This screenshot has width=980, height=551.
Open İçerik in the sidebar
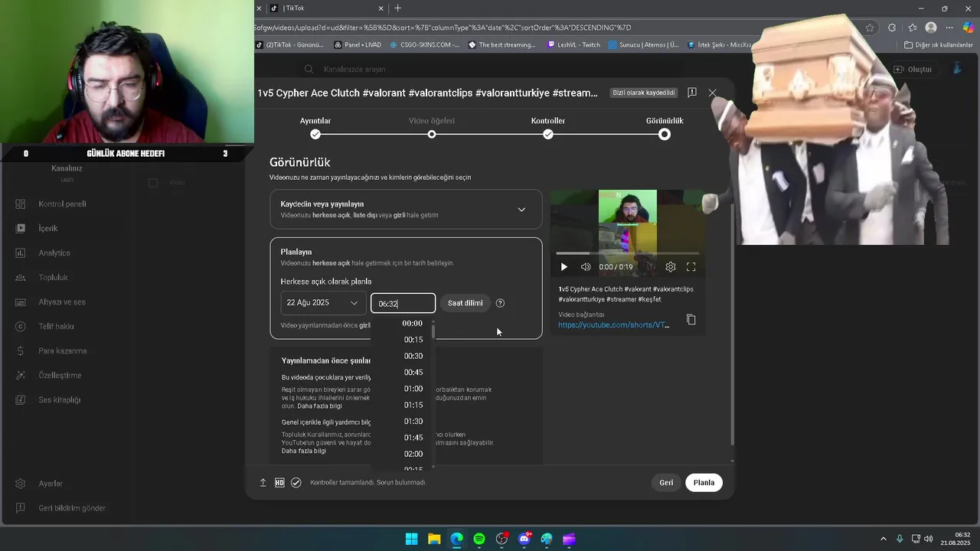click(47, 229)
